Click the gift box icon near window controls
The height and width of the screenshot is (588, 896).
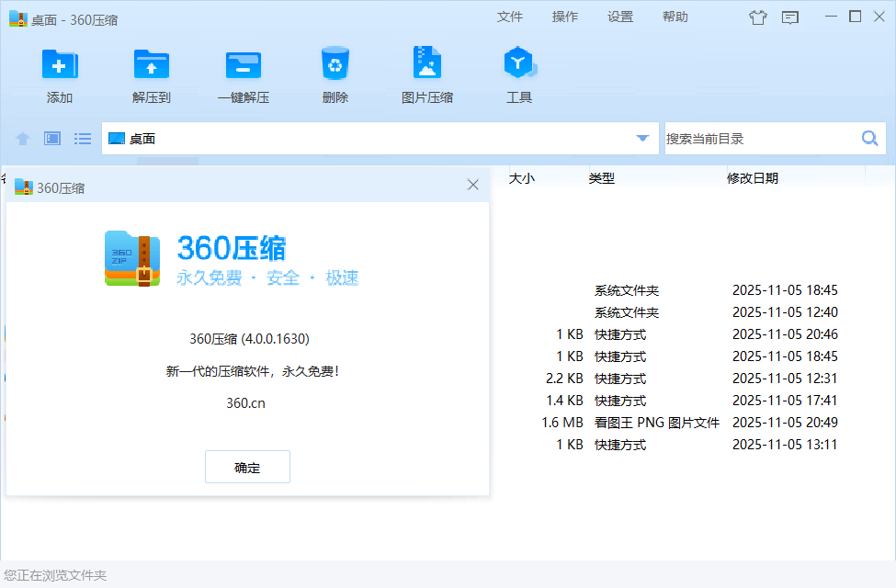pos(757,17)
